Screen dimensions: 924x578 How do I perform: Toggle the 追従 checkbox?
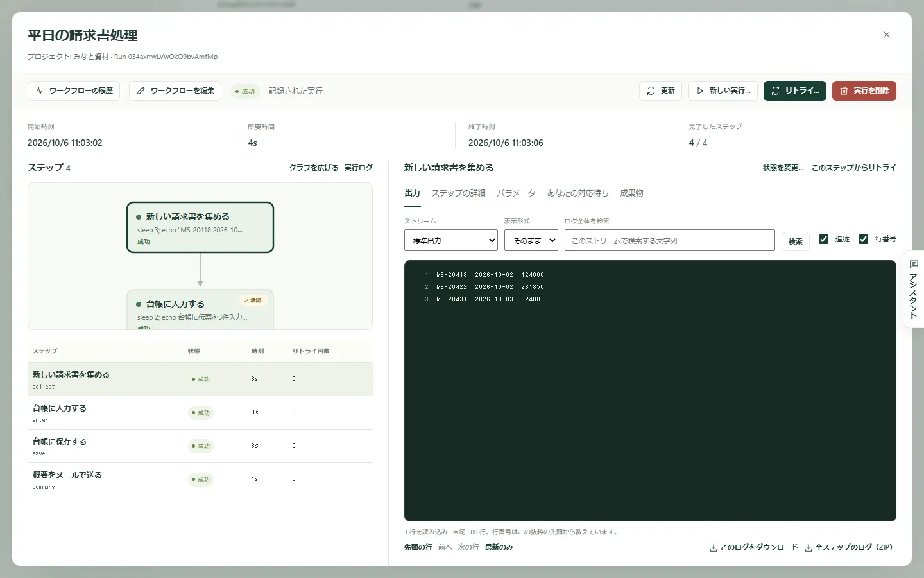pos(823,239)
